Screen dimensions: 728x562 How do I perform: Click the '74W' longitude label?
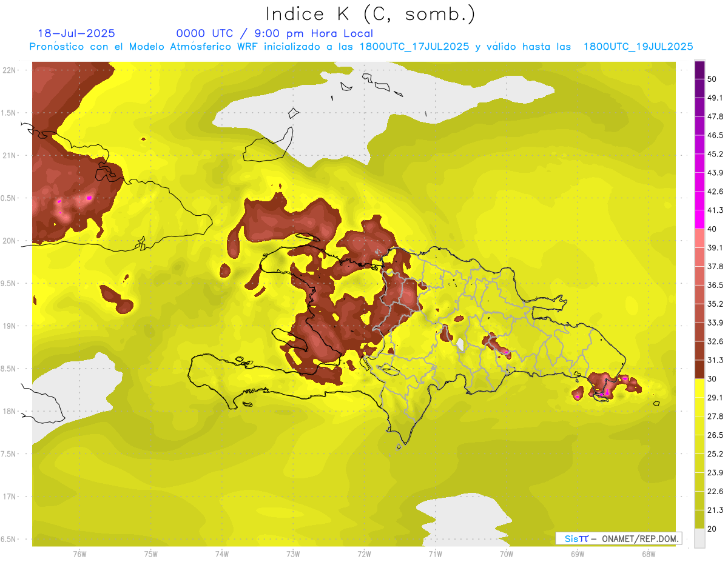point(221,554)
